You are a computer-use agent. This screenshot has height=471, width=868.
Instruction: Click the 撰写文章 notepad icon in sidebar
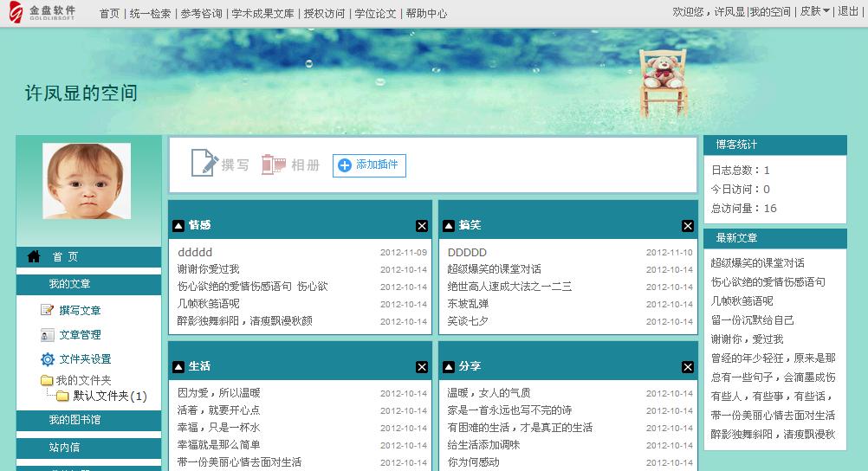pyautogui.click(x=47, y=310)
